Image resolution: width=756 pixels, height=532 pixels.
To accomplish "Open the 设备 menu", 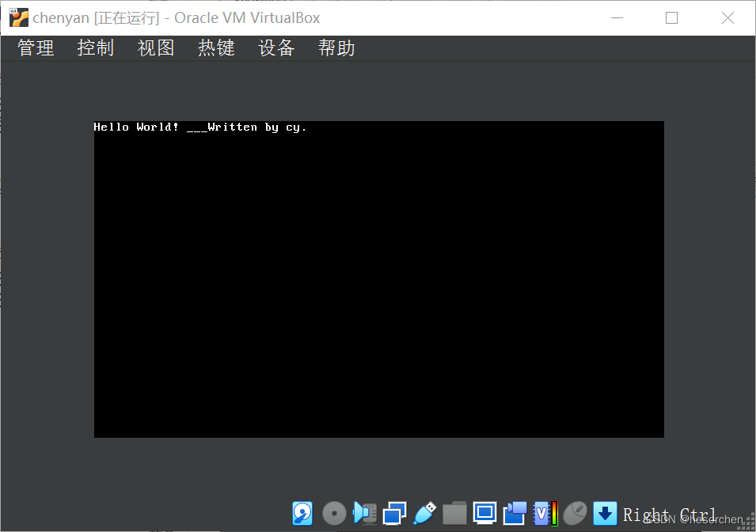I will [x=276, y=48].
